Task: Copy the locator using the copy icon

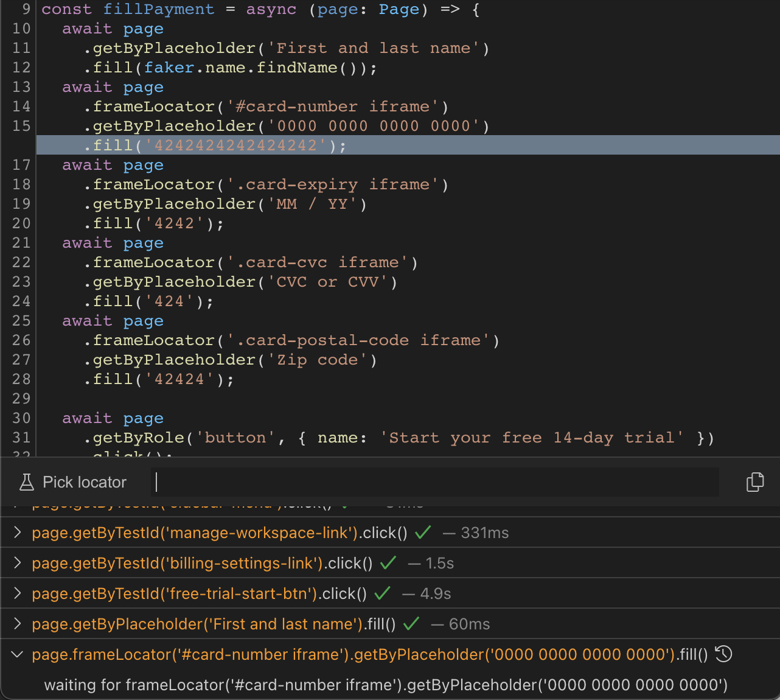Action: click(x=755, y=481)
